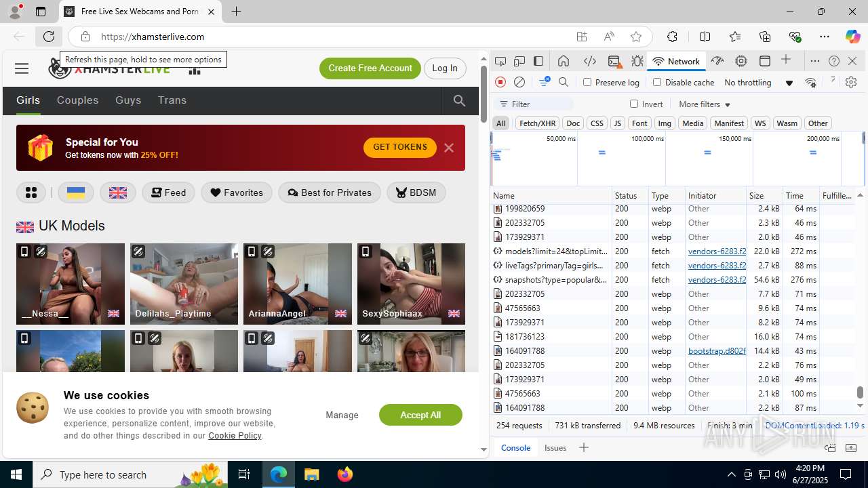Open the Application panel icon
The image size is (868, 488).
(765, 61)
